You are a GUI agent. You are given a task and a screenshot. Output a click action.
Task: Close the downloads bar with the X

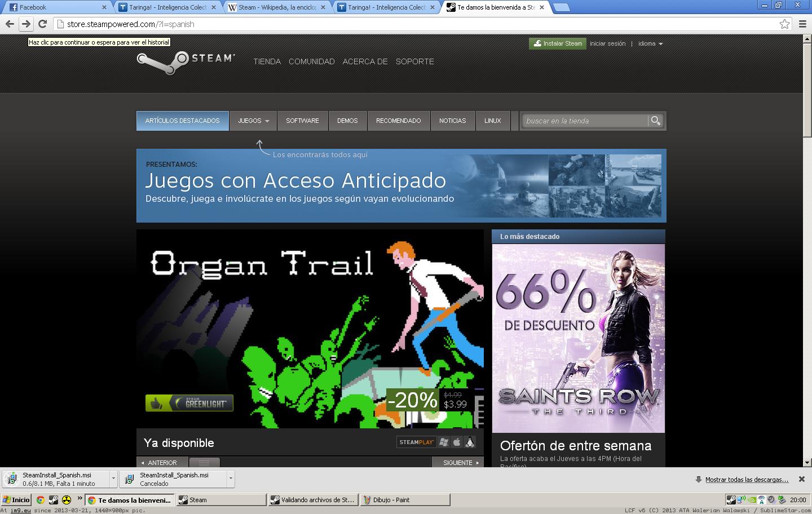[801, 479]
